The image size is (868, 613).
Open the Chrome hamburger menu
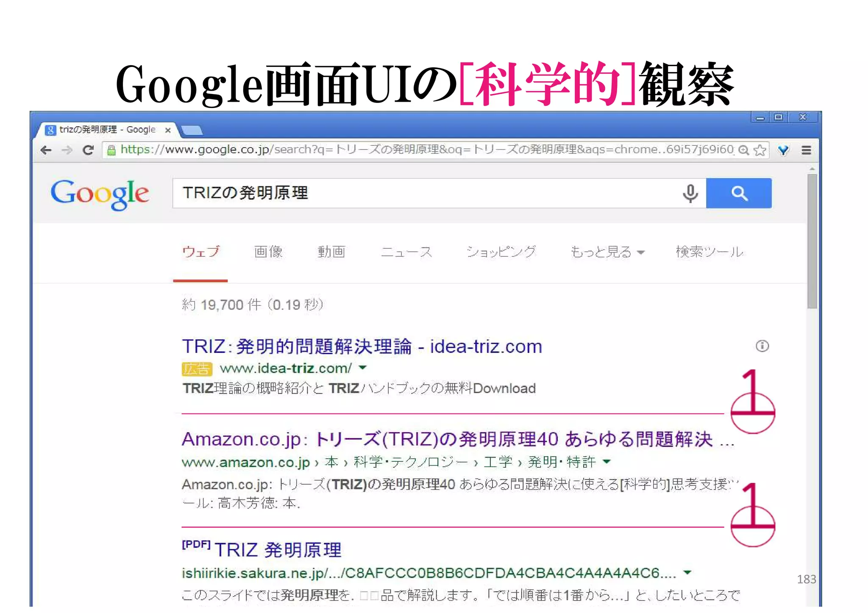(806, 150)
